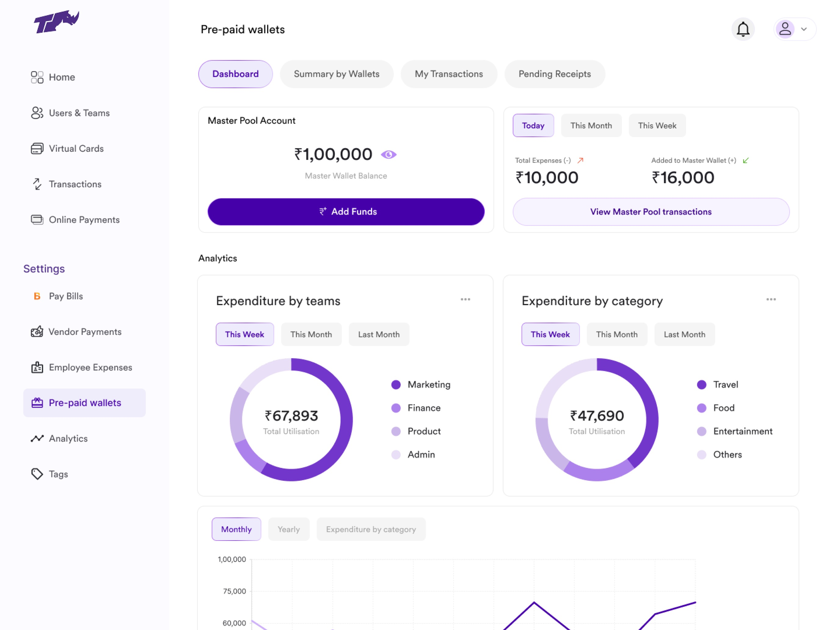
Task: Click the rhino company logo
Action: point(56,22)
